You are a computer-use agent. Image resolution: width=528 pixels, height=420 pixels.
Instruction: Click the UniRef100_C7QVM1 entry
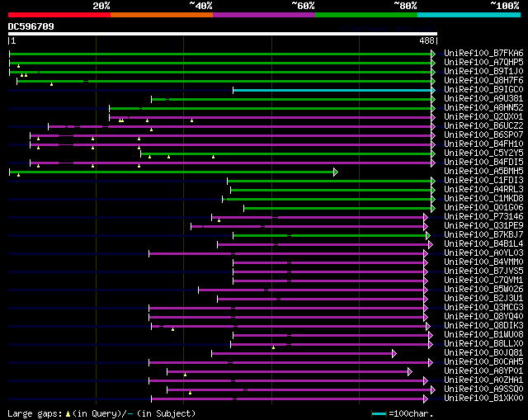(x=483, y=281)
